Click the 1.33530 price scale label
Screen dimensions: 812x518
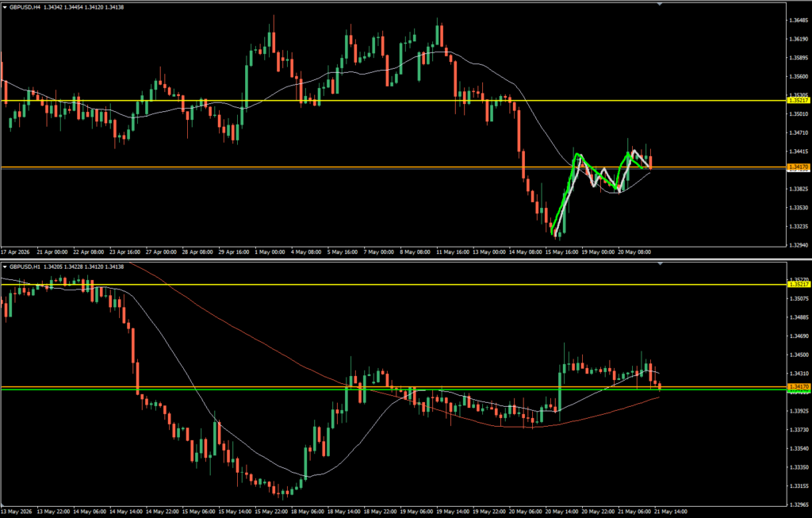[799, 207]
